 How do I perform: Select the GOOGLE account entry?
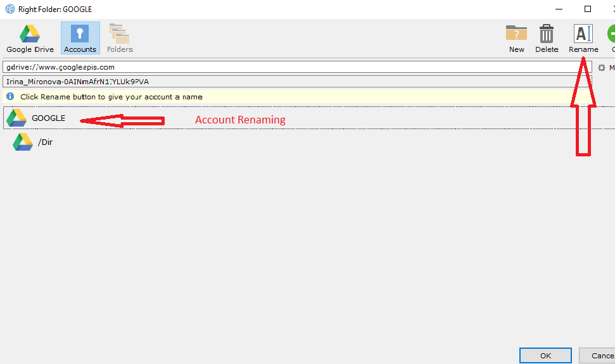[48, 118]
